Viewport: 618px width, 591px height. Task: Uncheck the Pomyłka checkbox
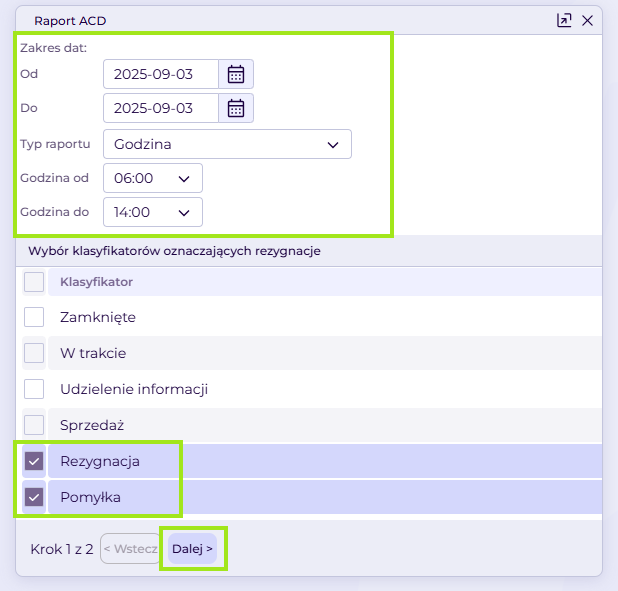click(x=34, y=497)
